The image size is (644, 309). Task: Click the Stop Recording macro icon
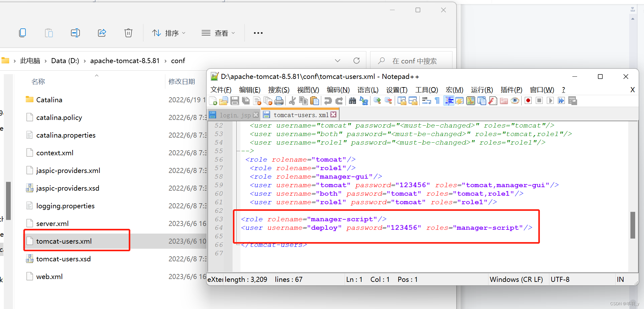(x=539, y=101)
